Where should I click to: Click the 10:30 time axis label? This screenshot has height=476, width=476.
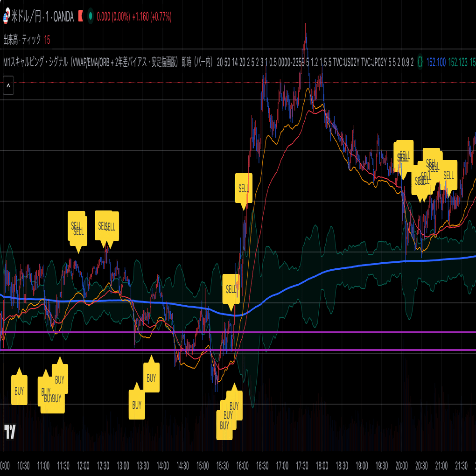pos(23,465)
